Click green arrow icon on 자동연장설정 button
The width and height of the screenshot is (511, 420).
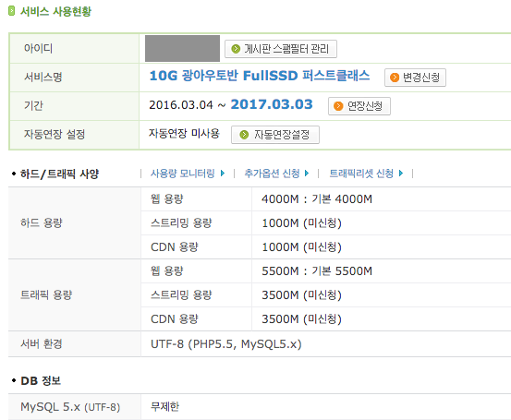(x=244, y=135)
